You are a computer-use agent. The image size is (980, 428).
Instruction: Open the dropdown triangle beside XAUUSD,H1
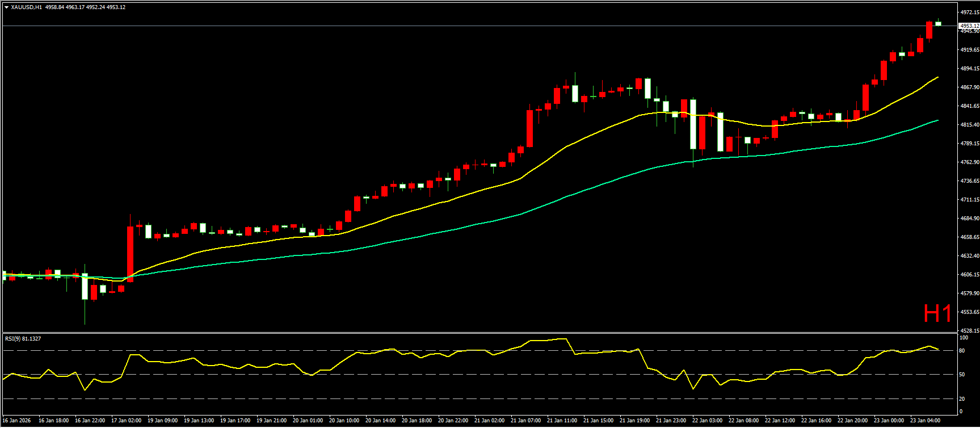6,7
